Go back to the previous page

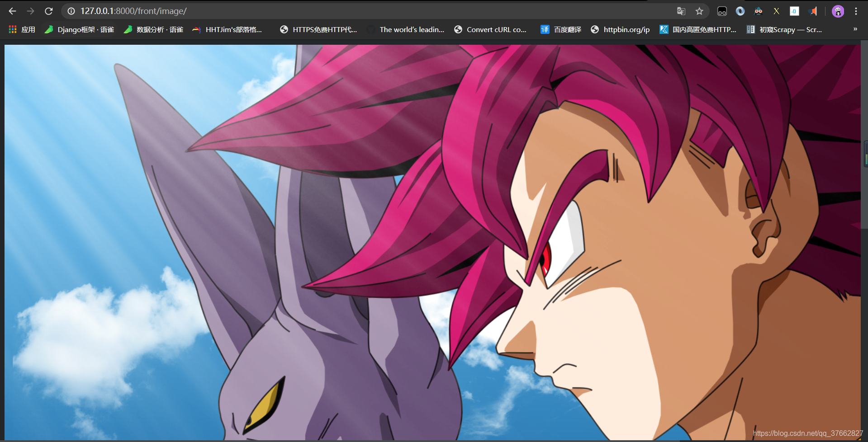[x=12, y=11]
